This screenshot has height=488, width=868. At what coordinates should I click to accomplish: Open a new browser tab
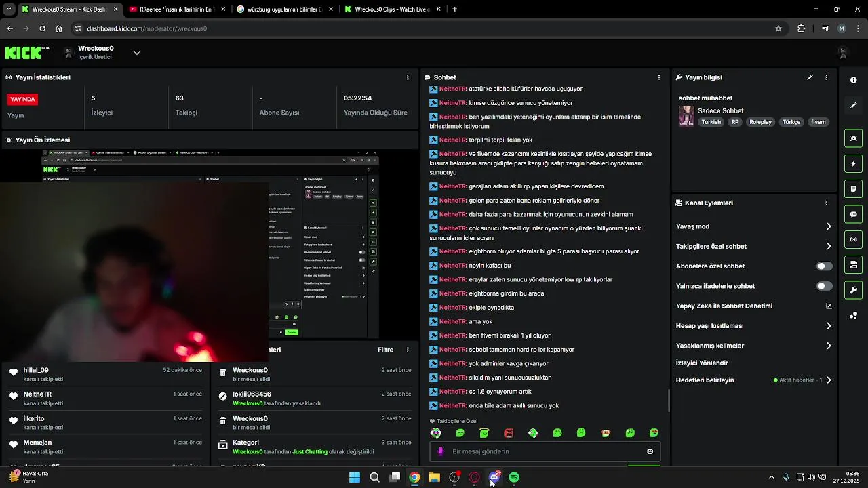tap(454, 9)
